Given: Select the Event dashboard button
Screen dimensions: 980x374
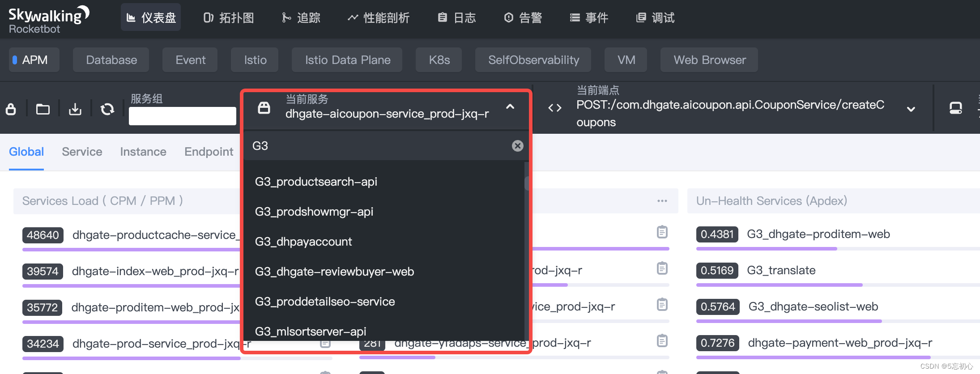Looking at the screenshot, I should pyautogui.click(x=190, y=60).
